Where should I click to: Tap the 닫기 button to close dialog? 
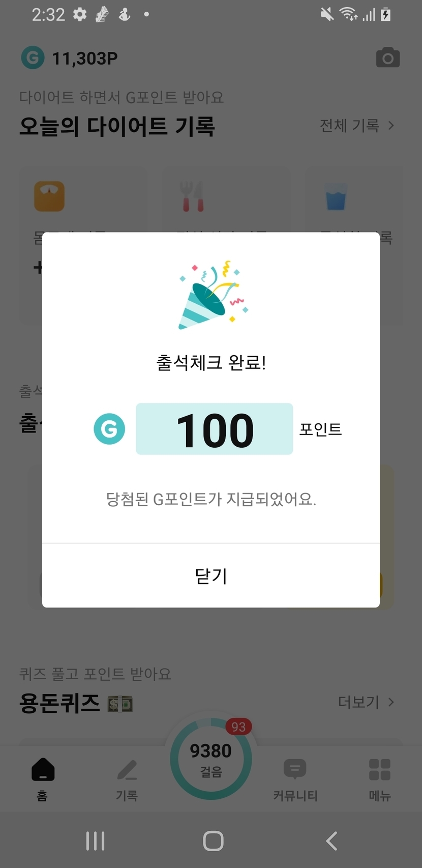[211, 576]
